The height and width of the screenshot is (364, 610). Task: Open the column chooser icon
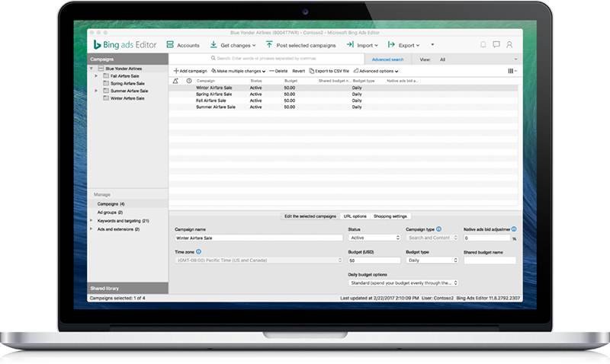tap(512, 71)
